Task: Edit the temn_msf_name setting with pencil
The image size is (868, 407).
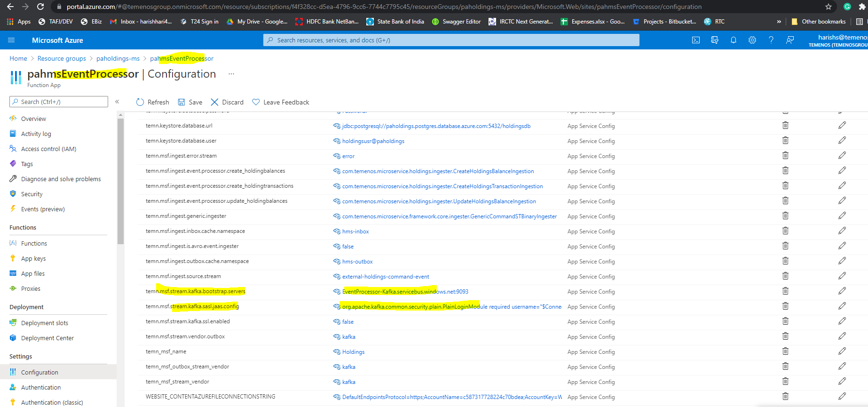Action: click(842, 351)
